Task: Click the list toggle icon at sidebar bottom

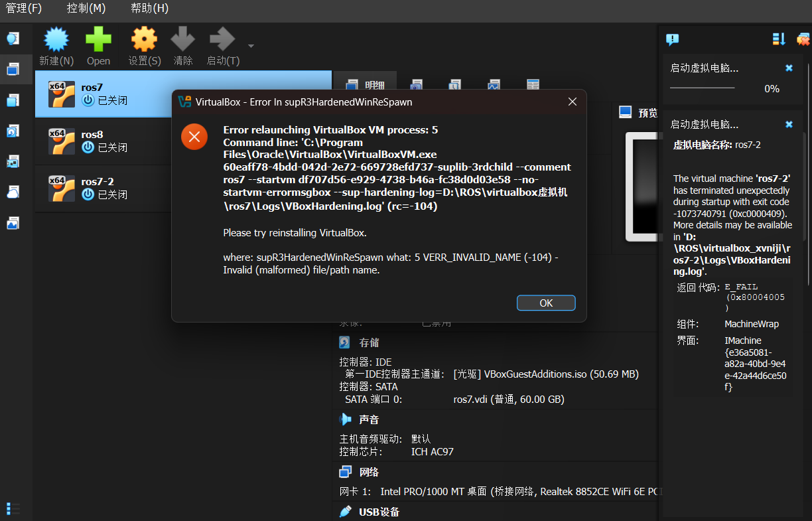Action: (13, 508)
